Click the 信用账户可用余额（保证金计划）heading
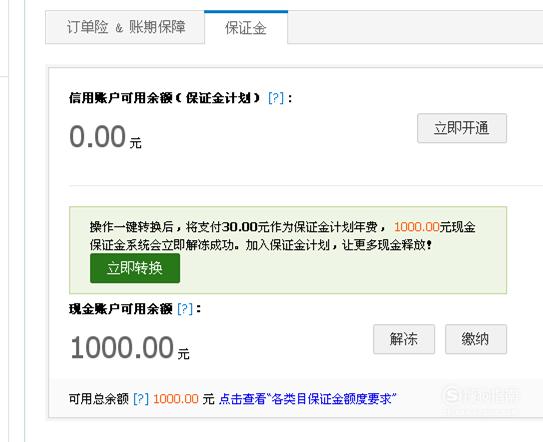Screen dimensions: 543x442 [x=164, y=98]
